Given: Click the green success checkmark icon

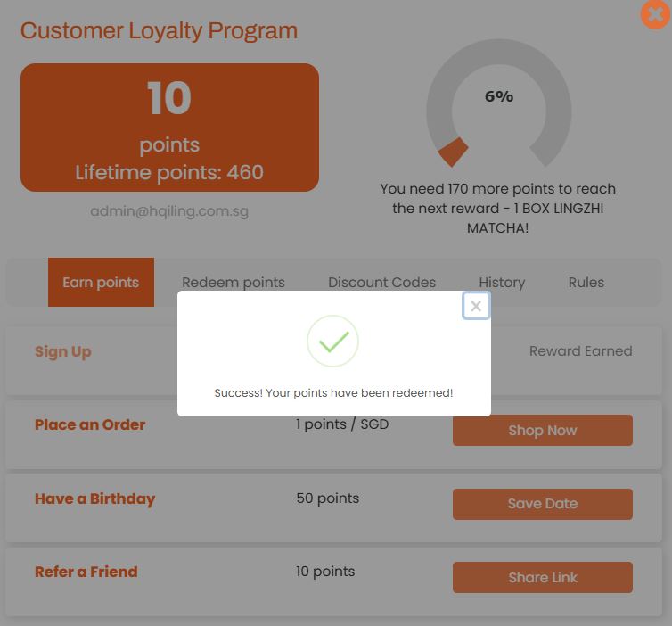Looking at the screenshot, I should point(333,341).
